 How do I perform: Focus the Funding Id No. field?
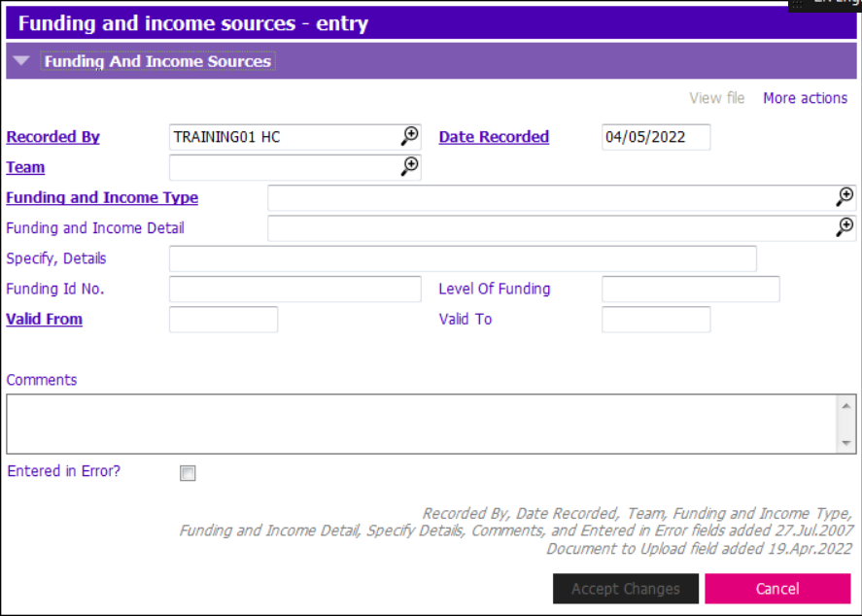pyautogui.click(x=295, y=289)
